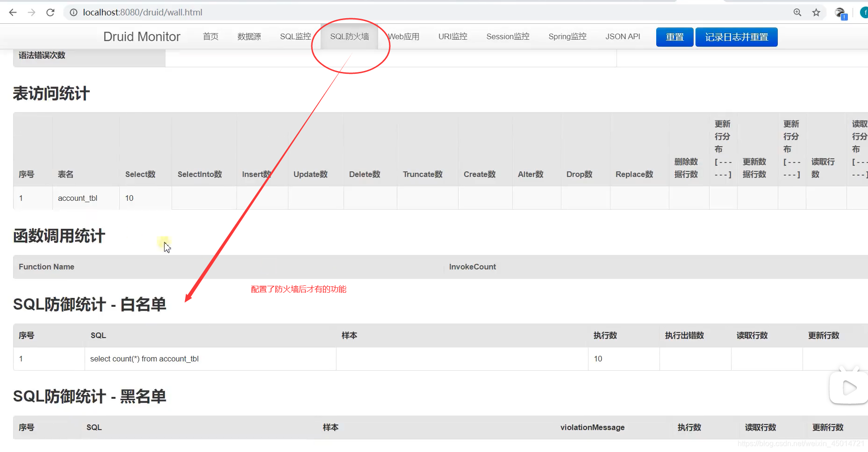Click the violationMessage column header
Screen dimensions: 868x452
tap(592, 427)
